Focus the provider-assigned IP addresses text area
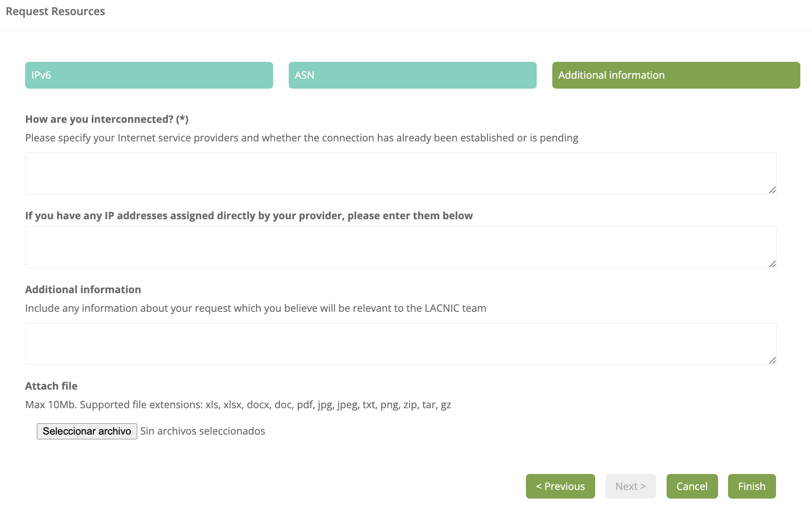The image size is (812, 512). pyautogui.click(x=400, y=247)
